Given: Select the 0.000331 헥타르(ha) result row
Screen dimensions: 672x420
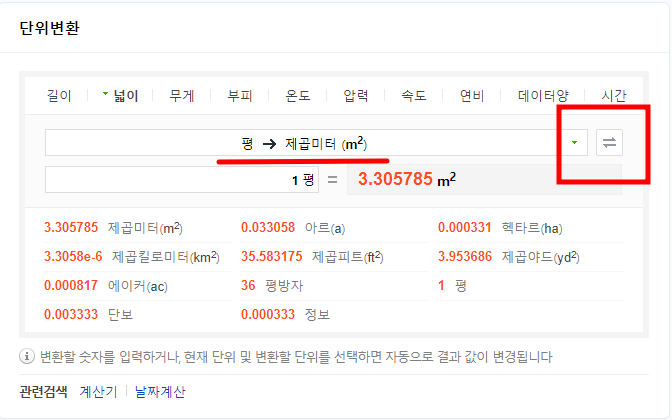Looking at the screenshot, I should click(531, 228).
